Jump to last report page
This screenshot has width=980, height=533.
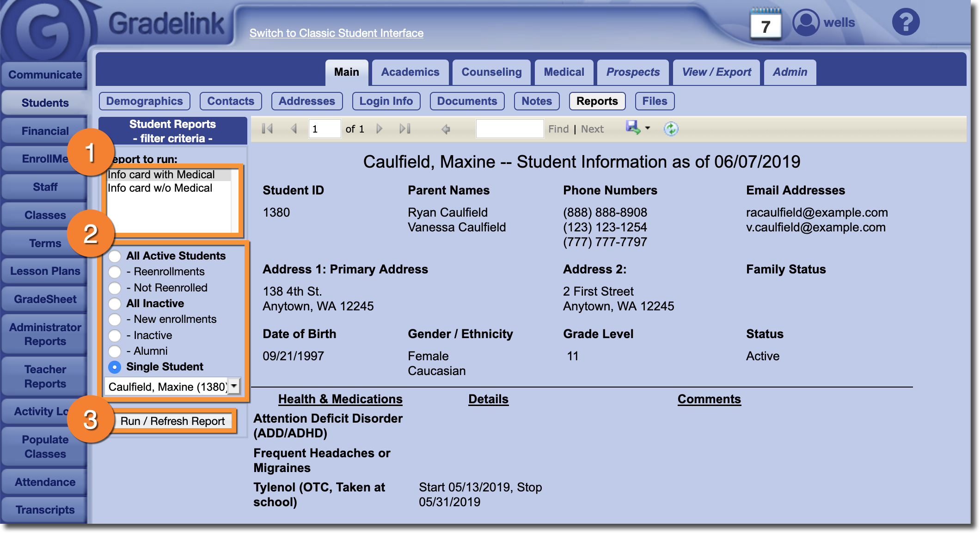(x=405, y=129)
